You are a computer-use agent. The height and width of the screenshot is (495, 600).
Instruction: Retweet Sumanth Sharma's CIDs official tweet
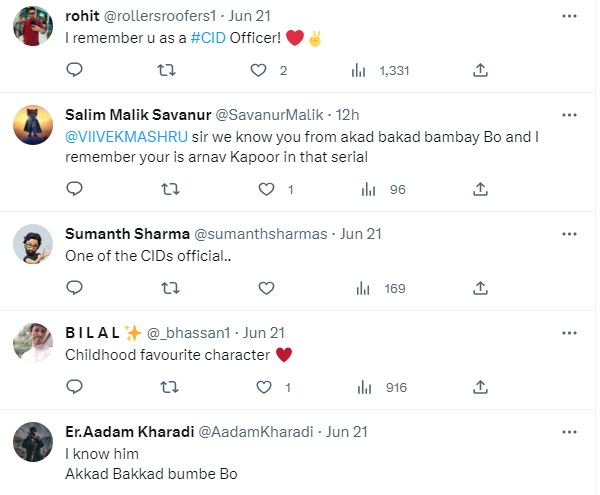(169, 288)
